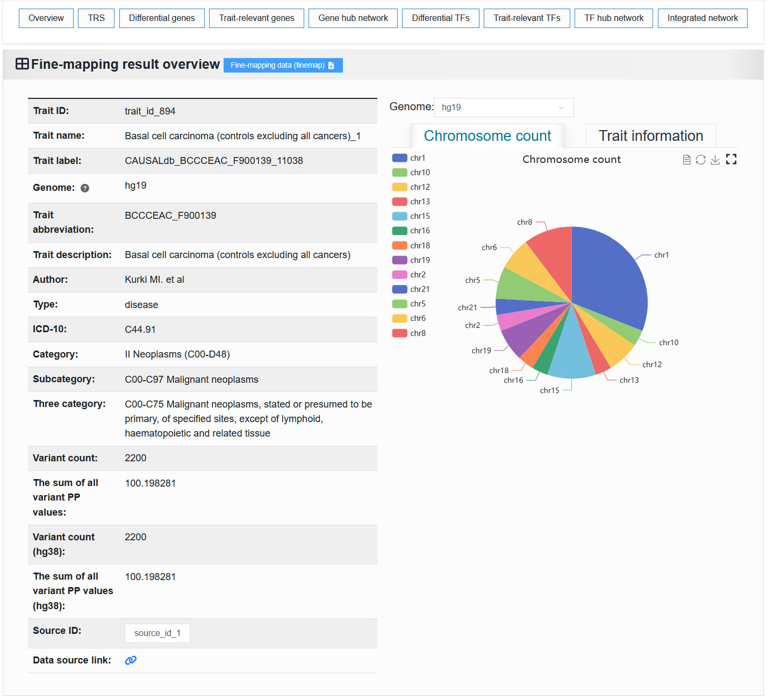Open the chart data view icon

[x=686, y=160]
